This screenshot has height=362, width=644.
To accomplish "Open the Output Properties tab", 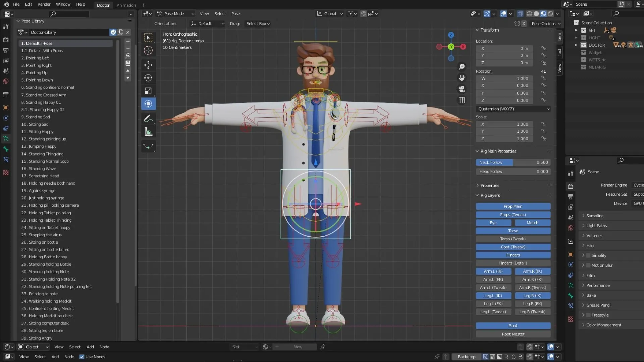I will [x=571, y=197].
